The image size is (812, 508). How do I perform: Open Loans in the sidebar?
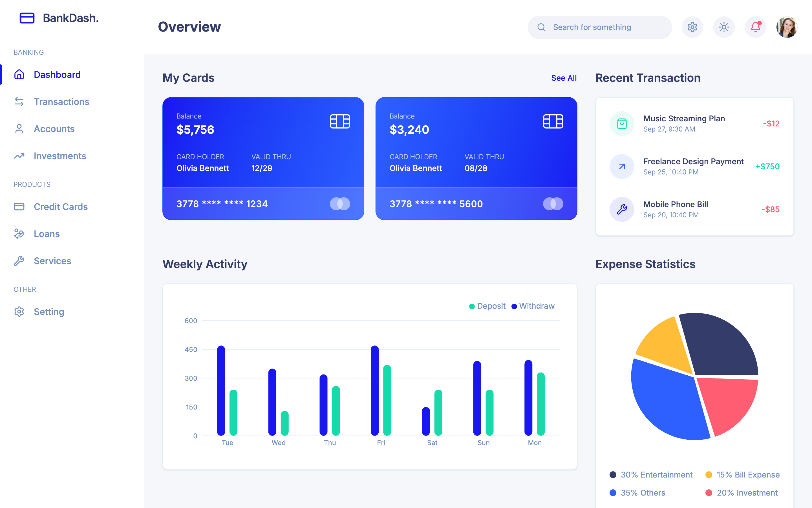[x=72, y=234]
